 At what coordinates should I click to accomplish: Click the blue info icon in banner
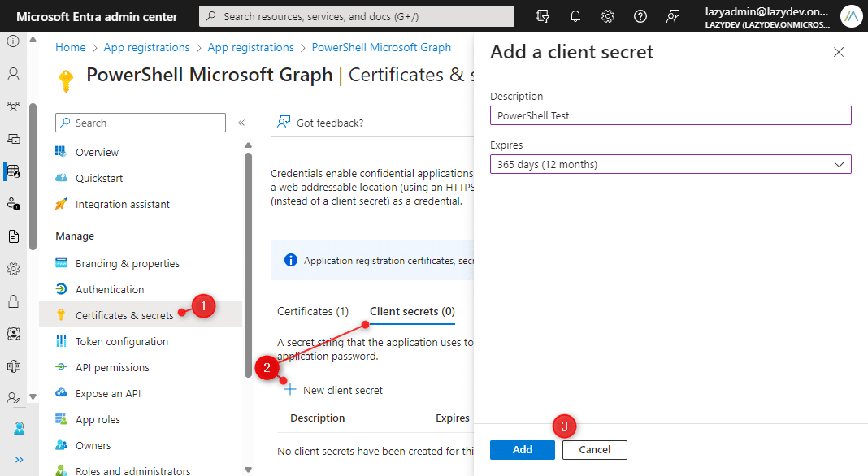291,260
